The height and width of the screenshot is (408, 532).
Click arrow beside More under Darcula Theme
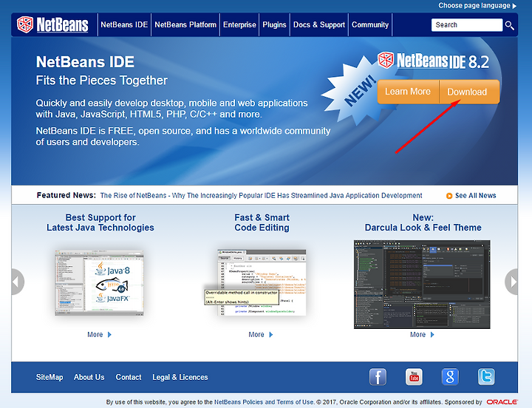432,335
